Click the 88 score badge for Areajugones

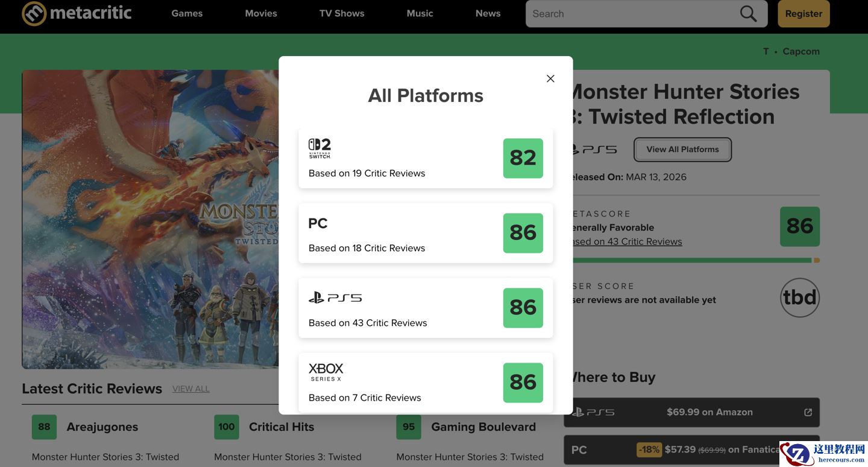click(x=44, y=427)
